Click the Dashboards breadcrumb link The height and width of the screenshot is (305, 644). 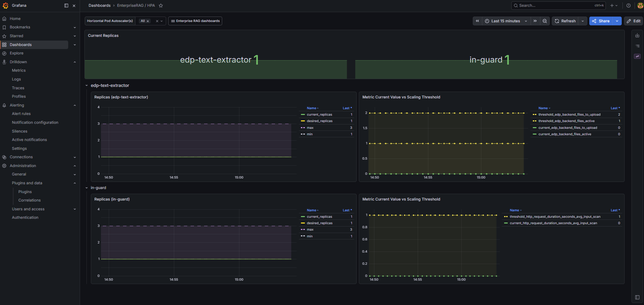pyautogui.click(x=100, y=5)
